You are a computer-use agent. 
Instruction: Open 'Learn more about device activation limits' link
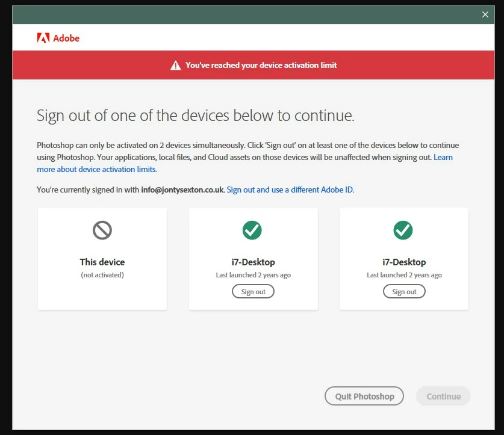coord(97,169)
